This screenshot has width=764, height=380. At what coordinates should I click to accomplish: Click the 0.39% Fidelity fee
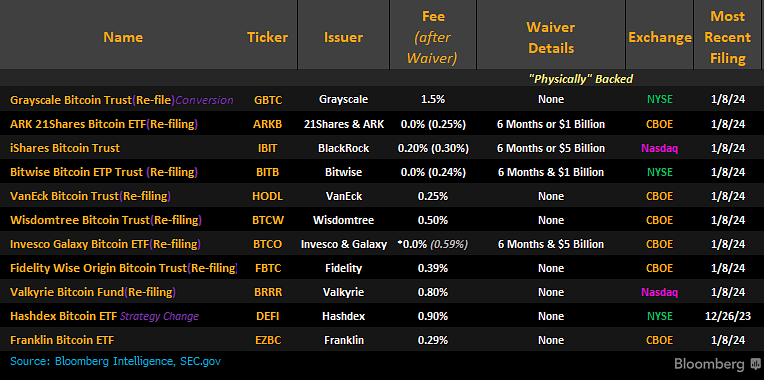click(x=433, y=268)
